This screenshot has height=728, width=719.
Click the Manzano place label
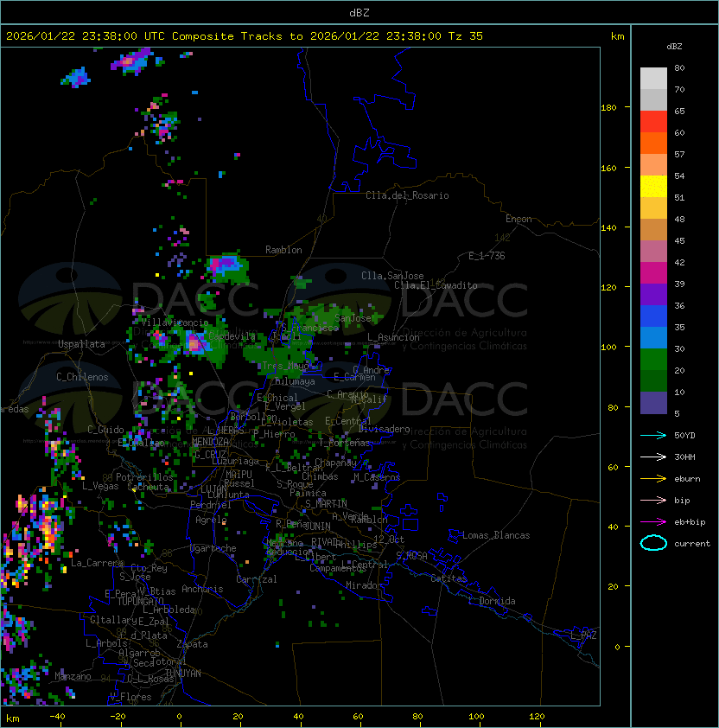73,676
